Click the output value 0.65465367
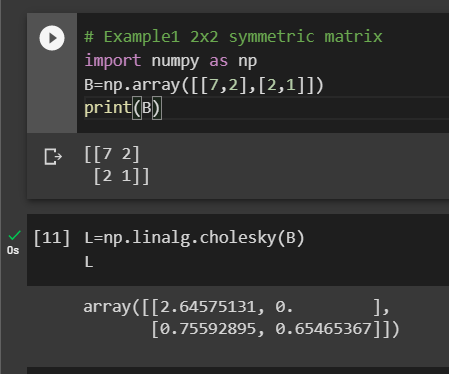Screen dimensions: 449x374 [x=323, y=329]
